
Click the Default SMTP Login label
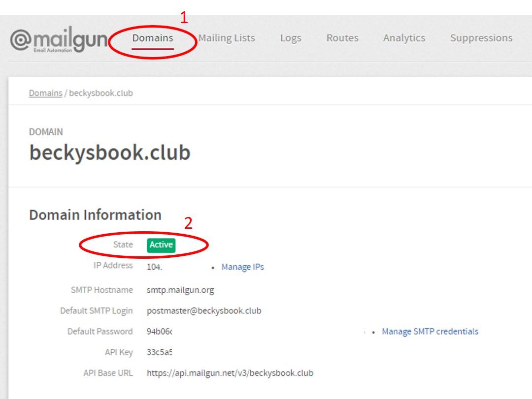pyautogui.click(x=97, y=311)
